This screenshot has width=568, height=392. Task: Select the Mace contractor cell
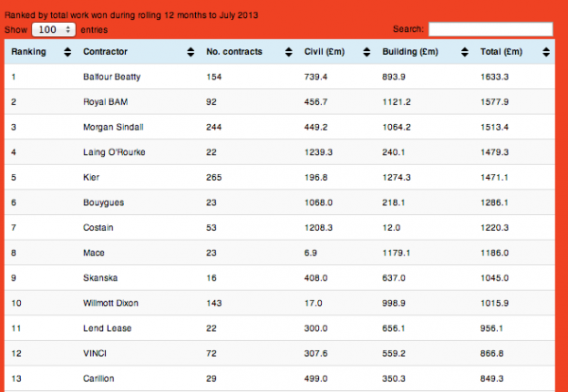94,253
